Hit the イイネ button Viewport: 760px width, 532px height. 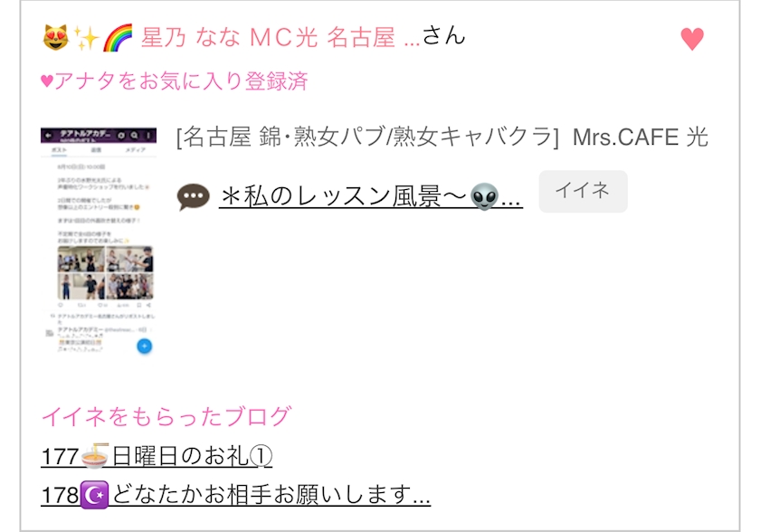pyautogui.click(x=583, y=191)
